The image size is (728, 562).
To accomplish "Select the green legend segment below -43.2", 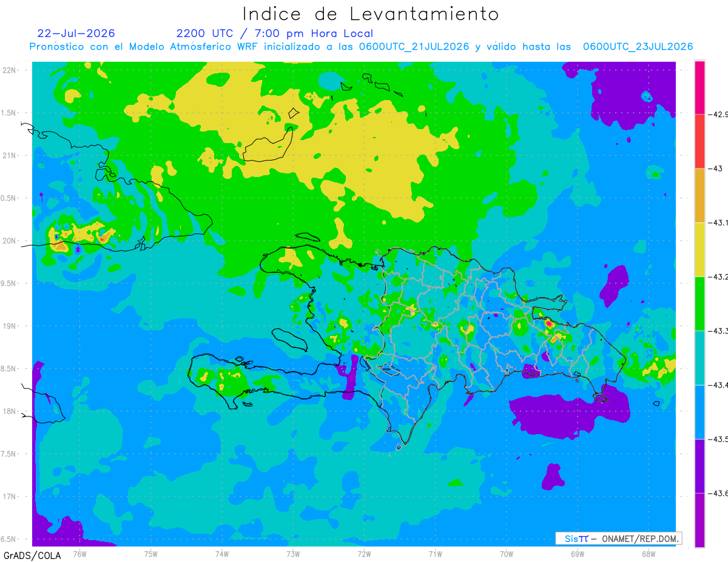I will pyautogui.click(x=699, y=303).
